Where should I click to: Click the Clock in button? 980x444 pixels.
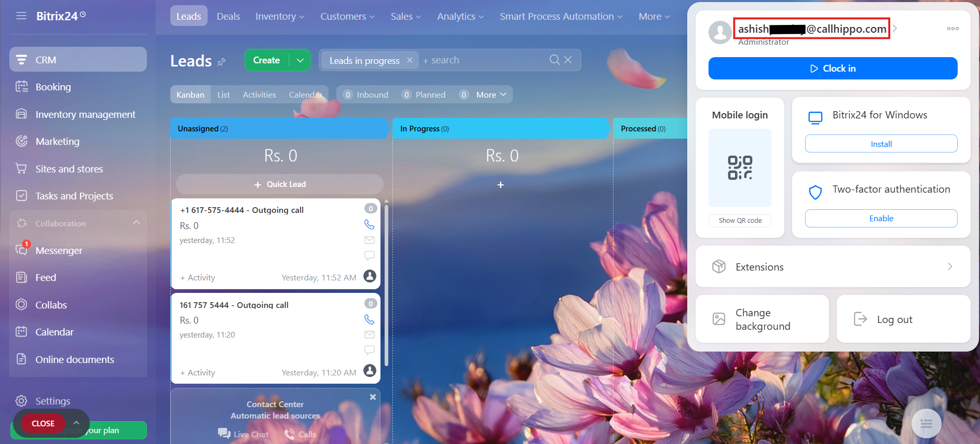tap(833, 68)
